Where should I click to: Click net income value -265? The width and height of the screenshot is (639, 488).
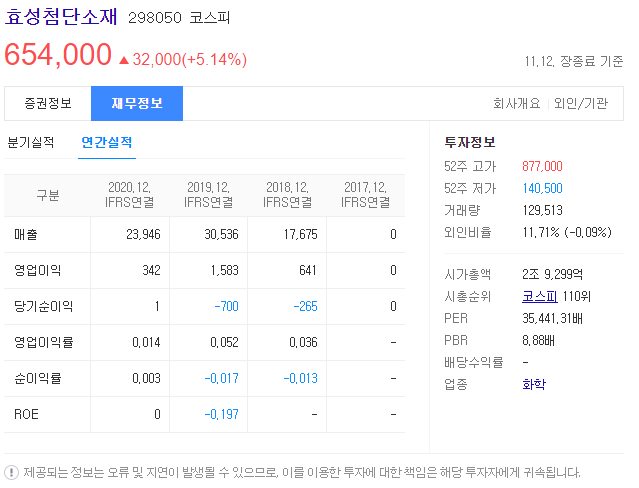tap(306, 306)
